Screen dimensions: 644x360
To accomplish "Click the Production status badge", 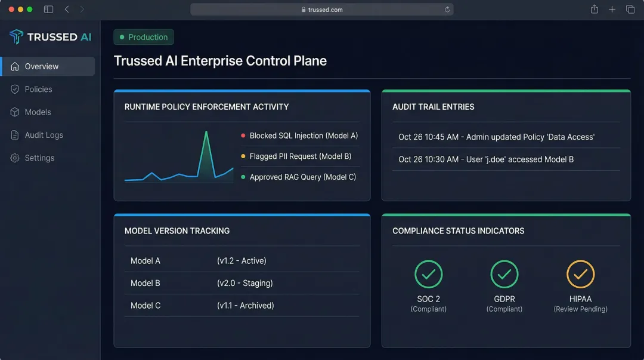I will coord(143,36).
